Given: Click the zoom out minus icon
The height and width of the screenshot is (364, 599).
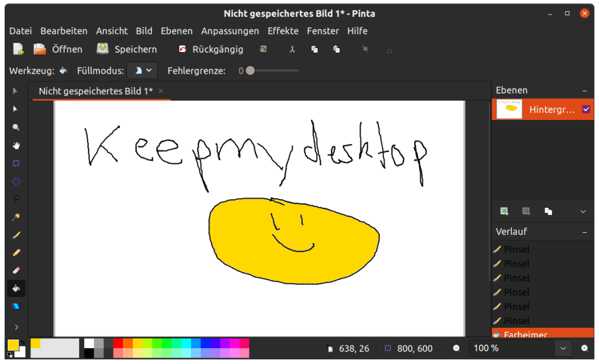Looking at the screenshot, I should [x=456, y=349].
